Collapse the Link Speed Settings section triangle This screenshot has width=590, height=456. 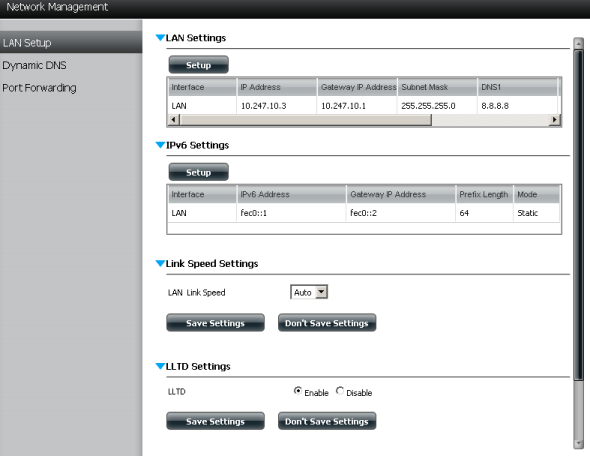point(160,263)
